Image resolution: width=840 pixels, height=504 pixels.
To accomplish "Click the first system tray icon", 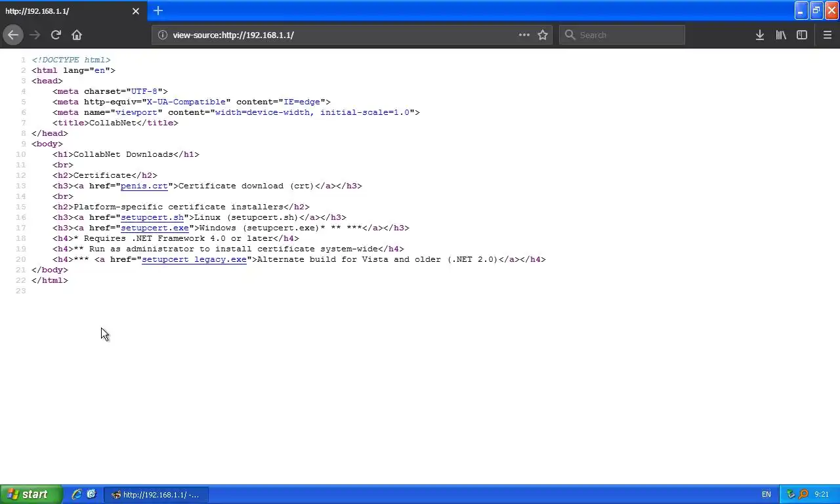I will tap(791, 494).
